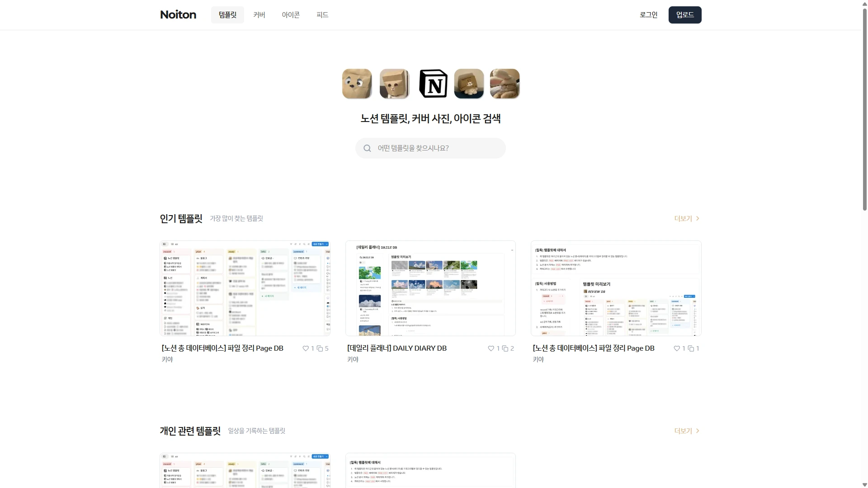Image resolution: width=868 pixels, height=488 pixels.
Task: Like the first 파일 정리 Page DB template
Action: [306, 348]
